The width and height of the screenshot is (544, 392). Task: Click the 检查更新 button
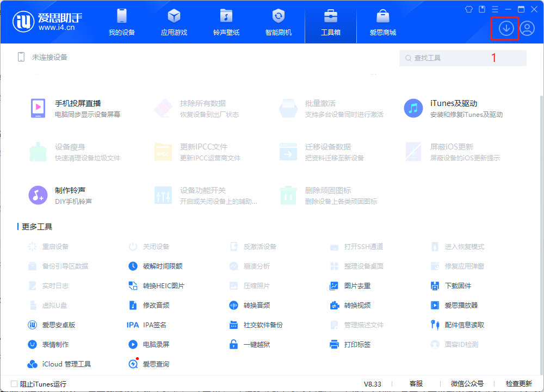point(518,384)
